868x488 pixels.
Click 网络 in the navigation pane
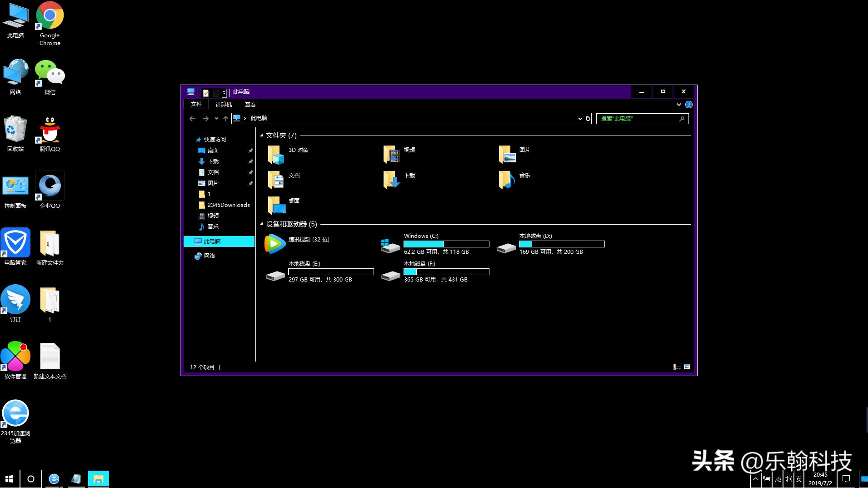[209, 256]
